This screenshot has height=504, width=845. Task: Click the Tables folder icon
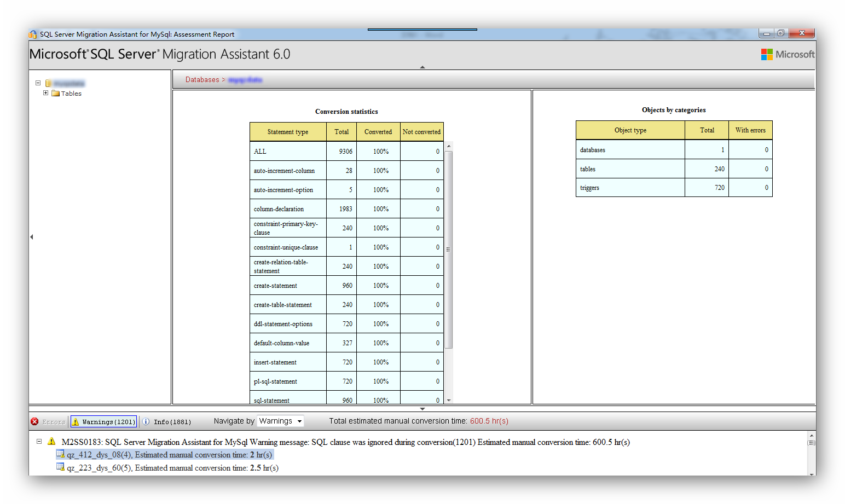55,93
